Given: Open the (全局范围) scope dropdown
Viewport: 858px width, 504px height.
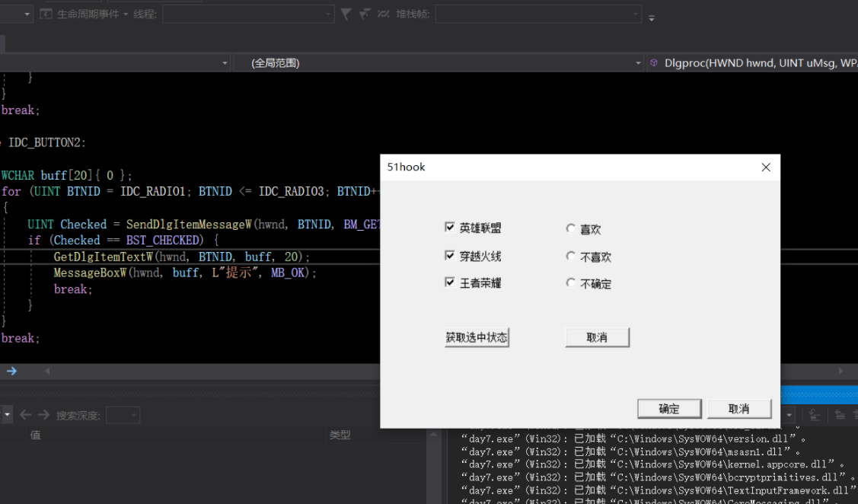Looking at the screenshot, I should [439, 63].
